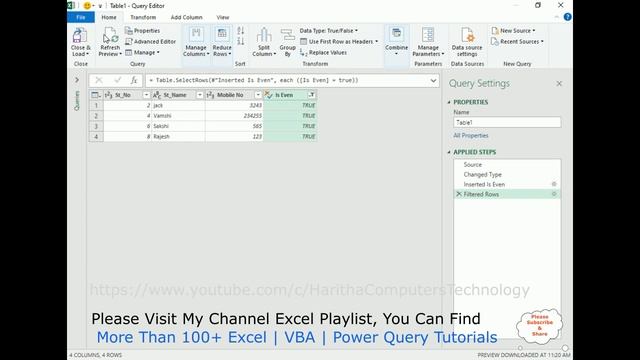The image size is (640, 360).
Task: Click the Manage Columns icon
Action: pos(196,35)
